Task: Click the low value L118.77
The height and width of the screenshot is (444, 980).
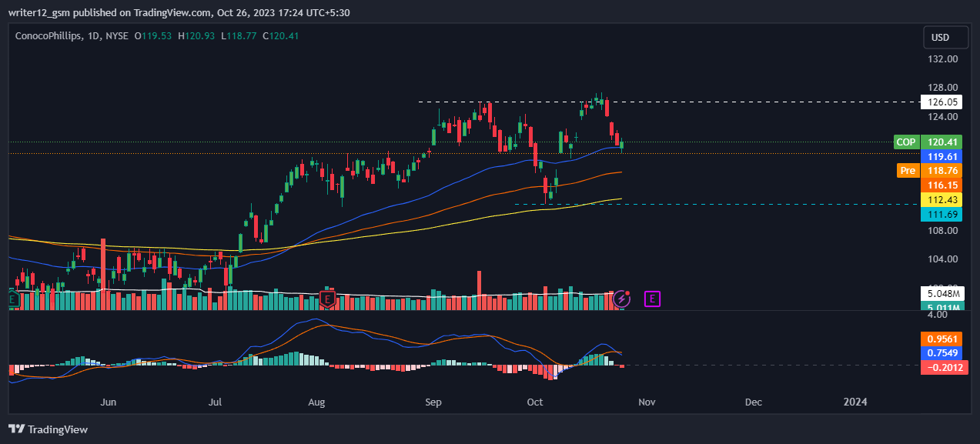Action: 239,35
